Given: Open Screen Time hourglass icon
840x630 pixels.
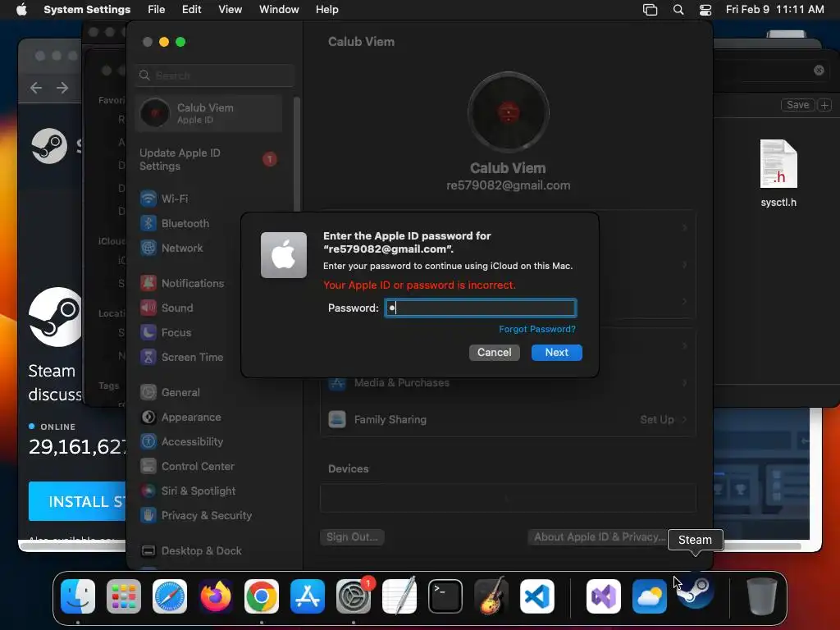Looking at the screenshot, I should [148, 358].
